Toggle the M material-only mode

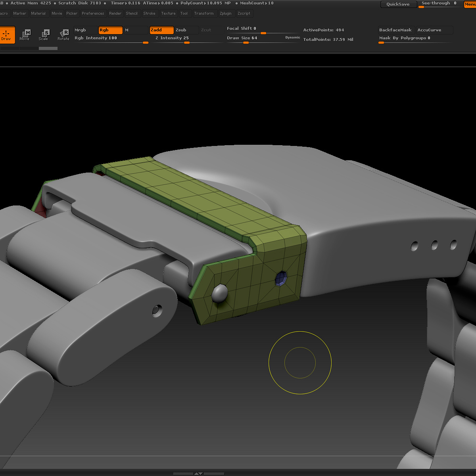[x=136, y=30]
